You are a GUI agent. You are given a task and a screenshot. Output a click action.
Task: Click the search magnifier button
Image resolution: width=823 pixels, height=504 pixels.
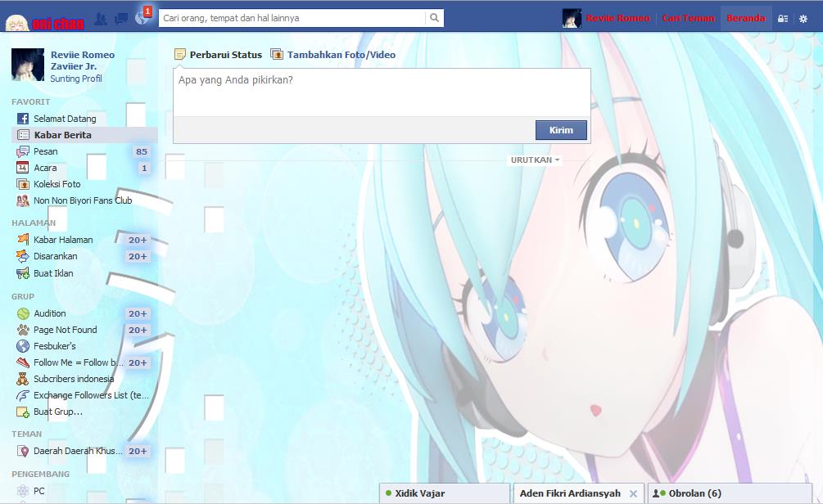tap(434, 18)
